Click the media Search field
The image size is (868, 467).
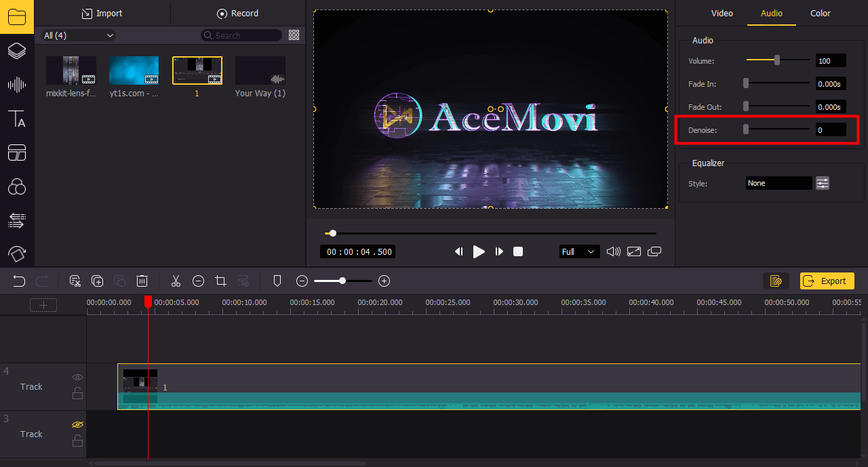pos(241,35)
